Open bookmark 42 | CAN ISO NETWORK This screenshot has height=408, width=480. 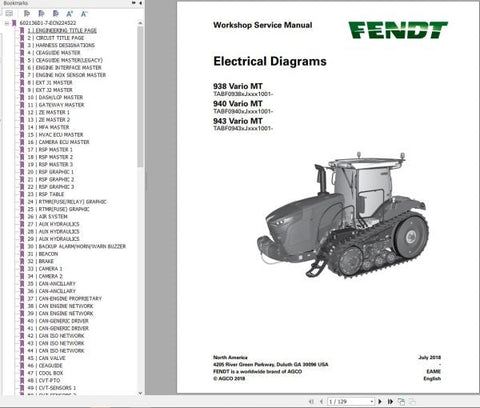click(56, 336)
